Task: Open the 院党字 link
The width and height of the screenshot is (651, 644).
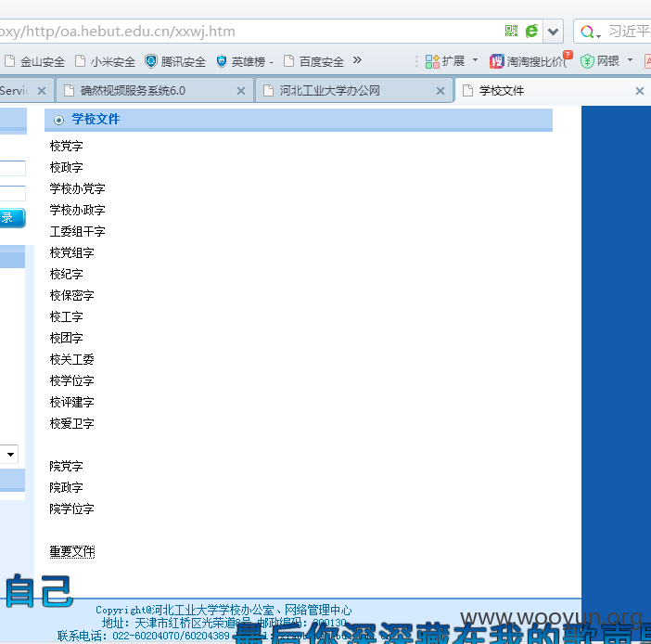Action: [67, 466]
